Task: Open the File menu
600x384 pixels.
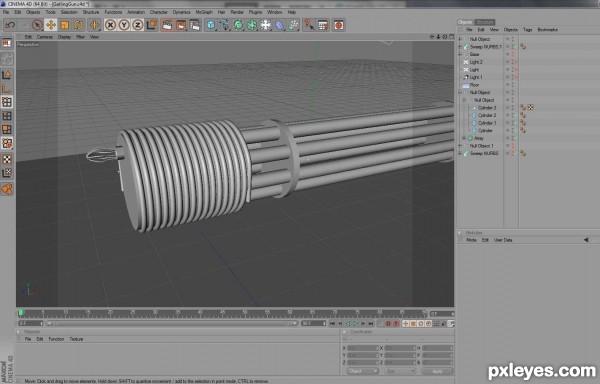Action: click(6, 12)
